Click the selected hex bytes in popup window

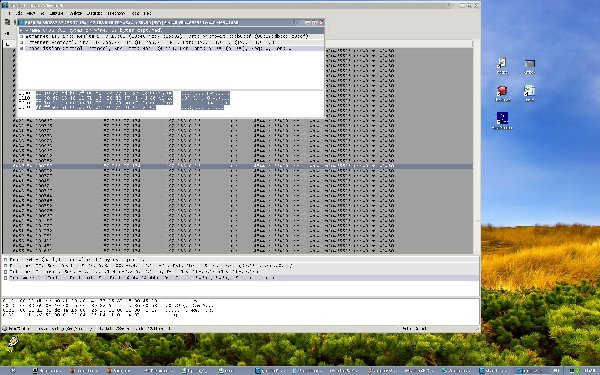tap(104, 101)
